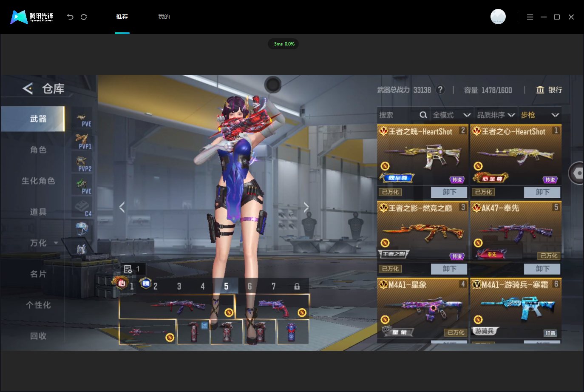The image size is (584, 392).
Task: Switch to loadout slot 5
Action: [226, 287]
